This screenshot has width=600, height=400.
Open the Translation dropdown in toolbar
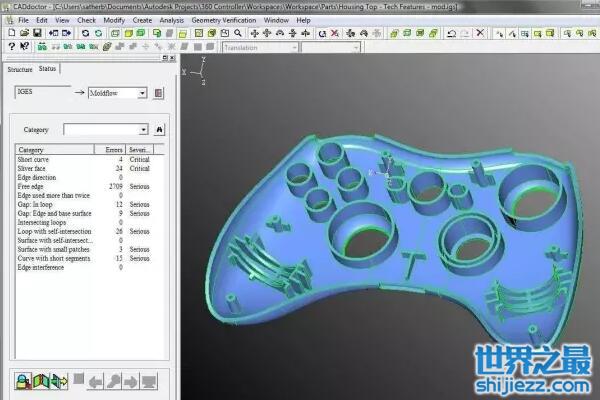pos(293,47)
